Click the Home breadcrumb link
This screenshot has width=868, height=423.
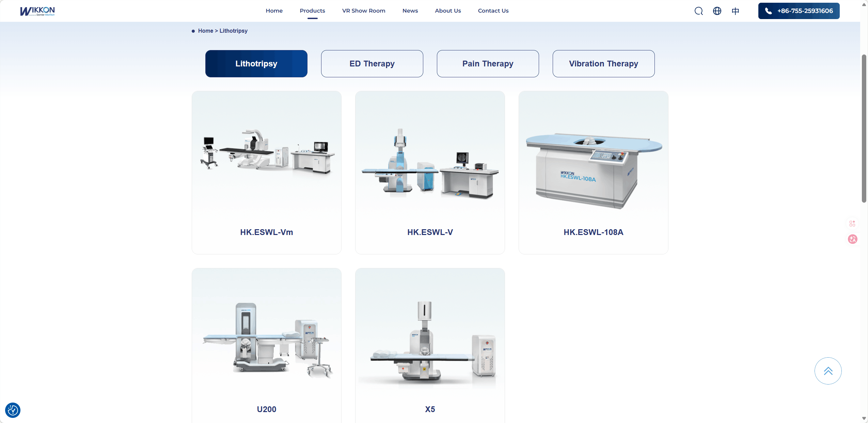pos(206,31)
